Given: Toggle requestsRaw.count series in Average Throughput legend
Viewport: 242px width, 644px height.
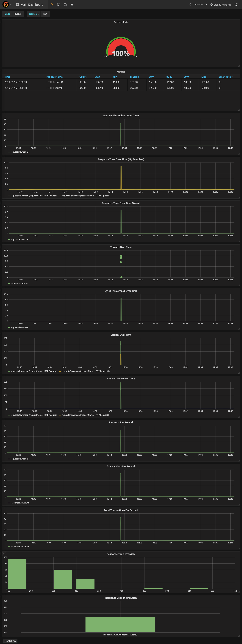Looking at the screenshot, I should [19, 152].
